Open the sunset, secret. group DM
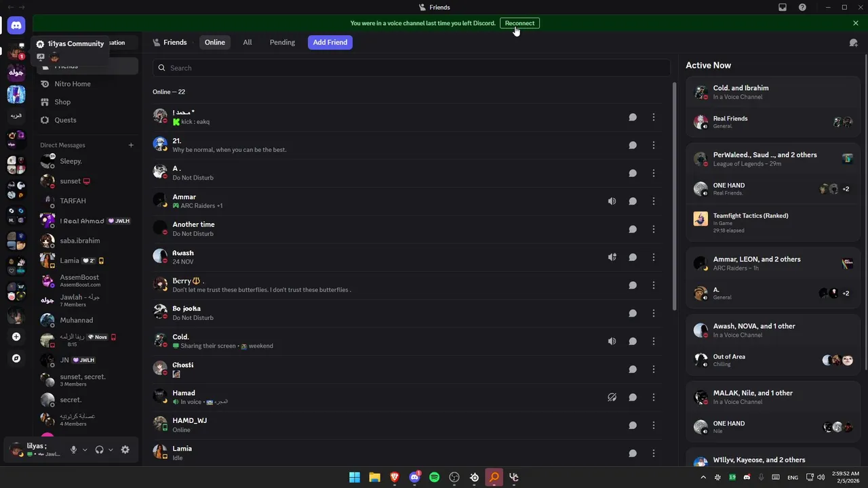Screen dimensions: 868x488 87,380
